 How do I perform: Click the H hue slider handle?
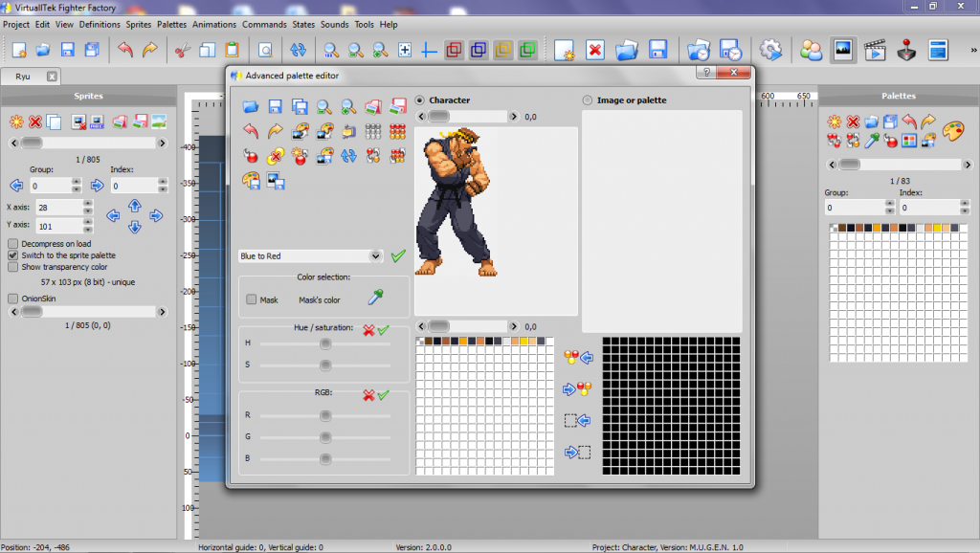(x=325, y=343)
